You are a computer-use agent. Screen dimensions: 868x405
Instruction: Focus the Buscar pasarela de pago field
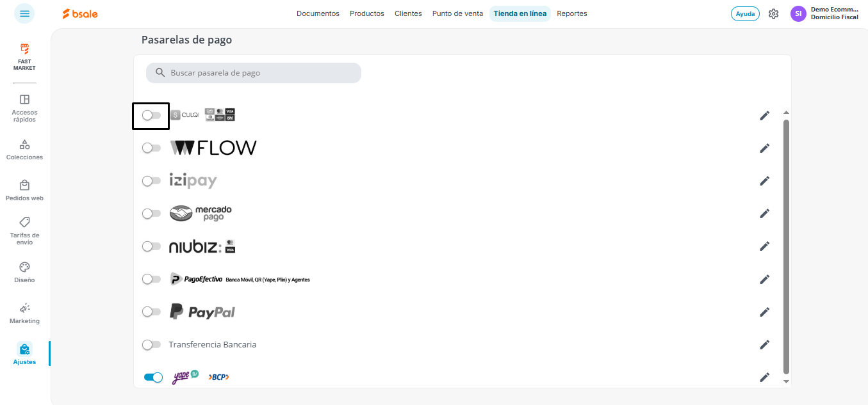254,73
